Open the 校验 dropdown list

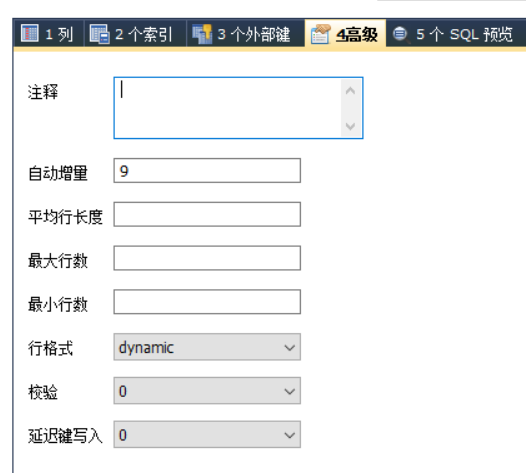(207, 391)
